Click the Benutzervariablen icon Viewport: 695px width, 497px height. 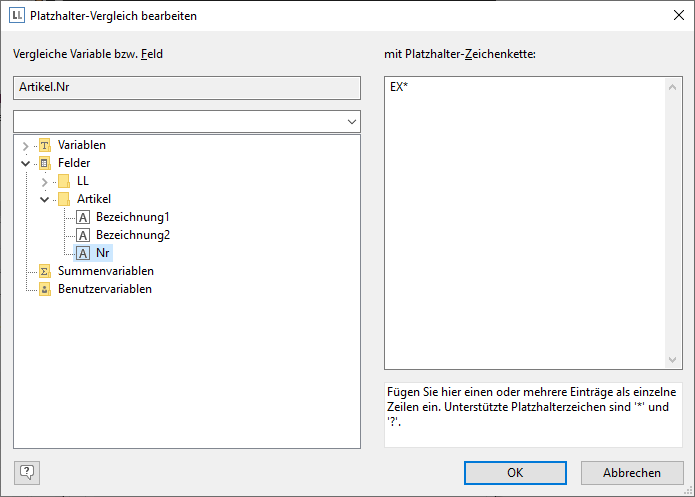point(44,289)
